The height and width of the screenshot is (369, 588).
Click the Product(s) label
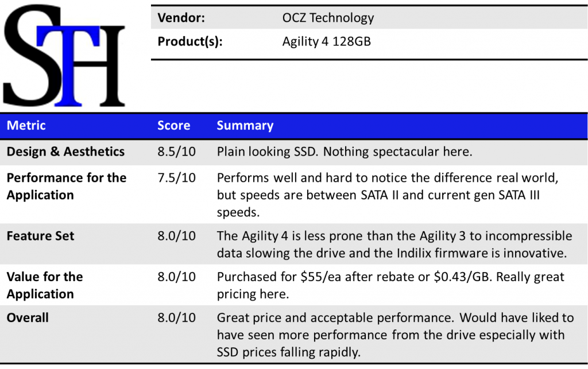pyautogui.click(x=190, y=41)
